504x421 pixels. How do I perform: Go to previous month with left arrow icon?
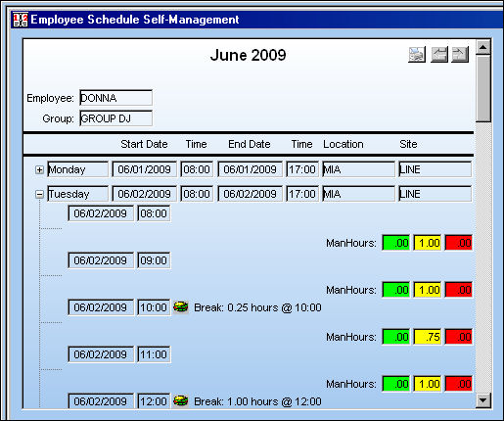(439, 54)
